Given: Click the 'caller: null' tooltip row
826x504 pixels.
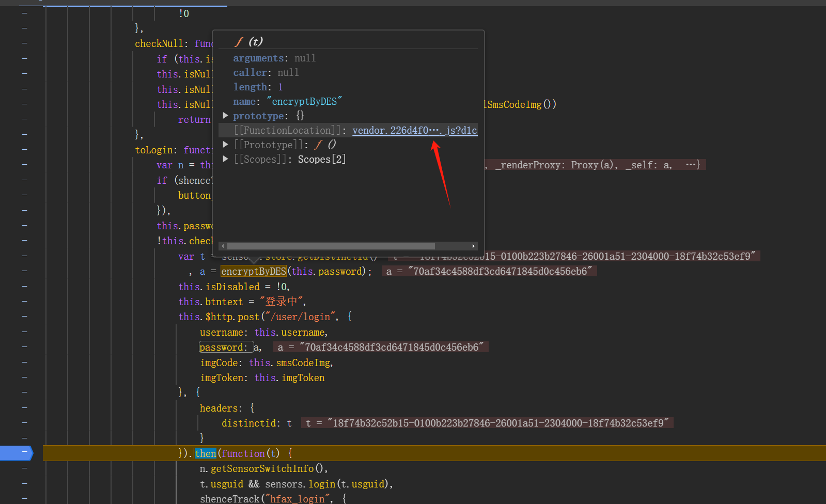Looking at the screenshot, I should coord(266,72).
